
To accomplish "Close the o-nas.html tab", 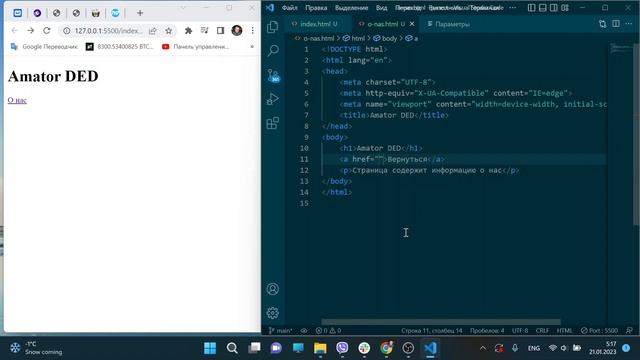I will tap(412, 24).
